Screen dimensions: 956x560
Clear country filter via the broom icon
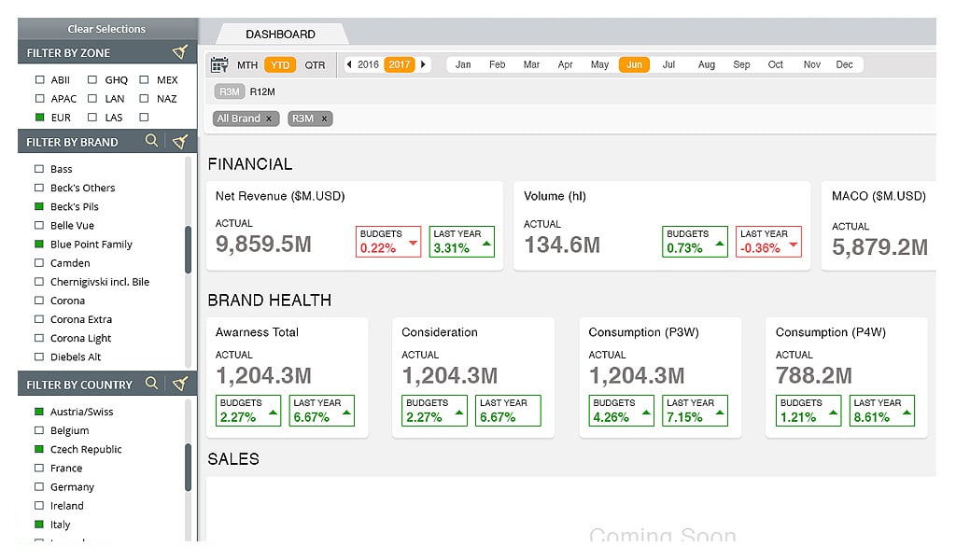pyautogui.click(x=180, y=385)
